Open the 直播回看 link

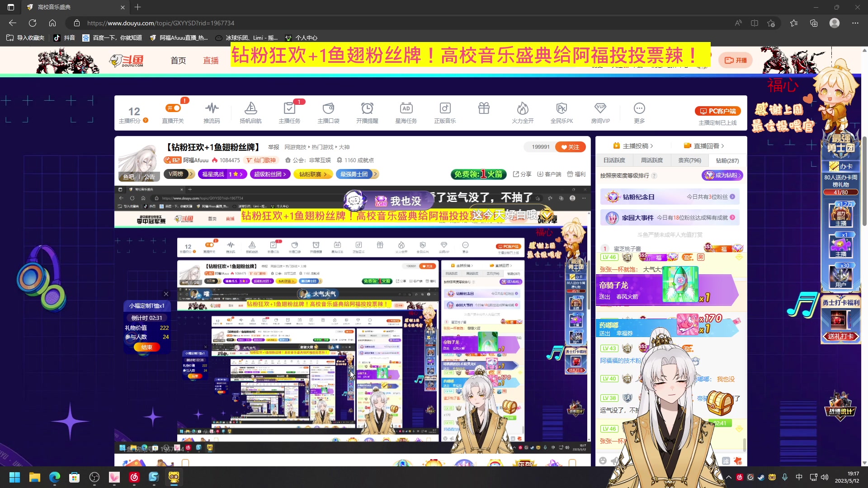click(704, 146)
